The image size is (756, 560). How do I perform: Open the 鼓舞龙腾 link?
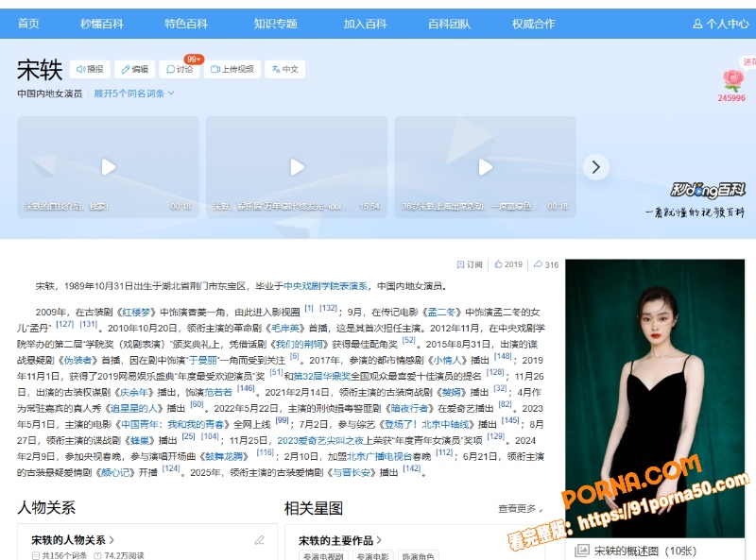[224, 456]
